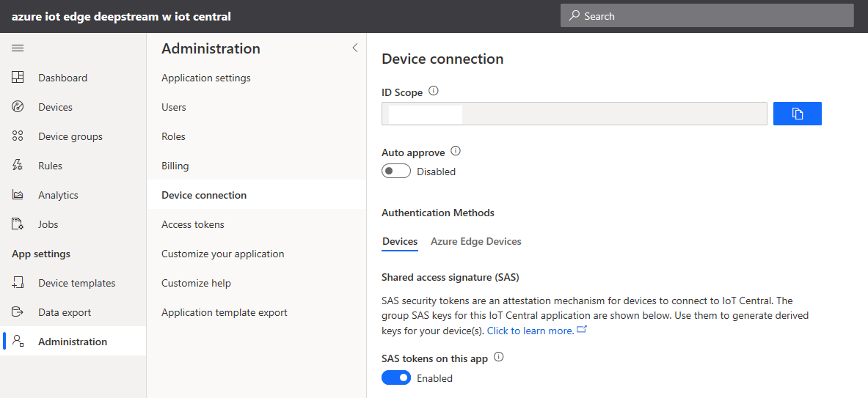Viewport: 868px width, 398px height.
Task: Click the Jobs icon in sidebar
Action: pyautogui.click(x=18, y=224)
